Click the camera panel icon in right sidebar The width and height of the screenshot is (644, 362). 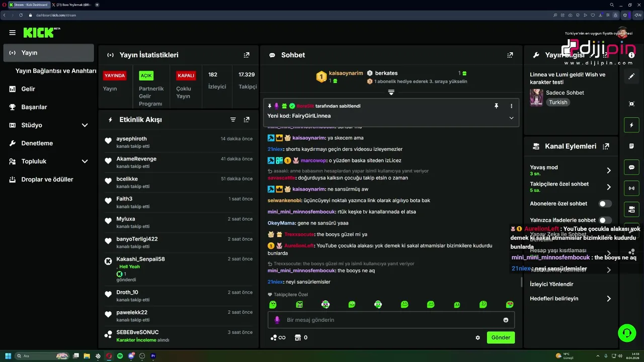(x=631, y=209)
